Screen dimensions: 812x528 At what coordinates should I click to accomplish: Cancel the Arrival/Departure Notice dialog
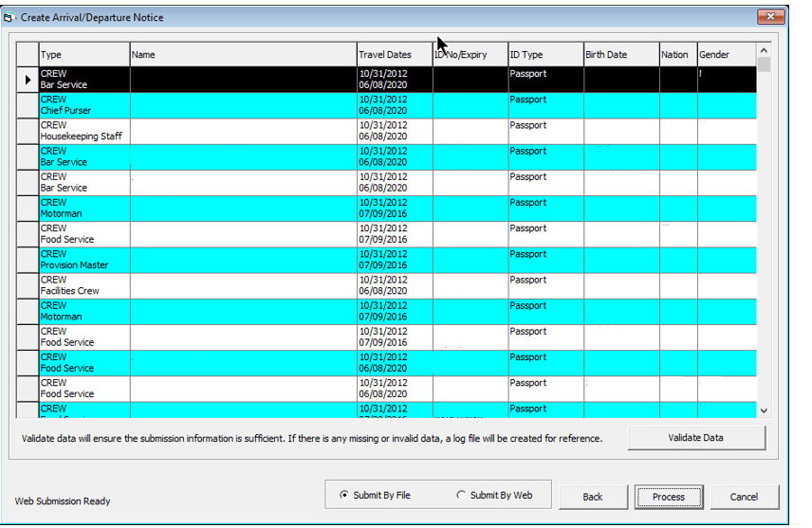tap(744, 497)
